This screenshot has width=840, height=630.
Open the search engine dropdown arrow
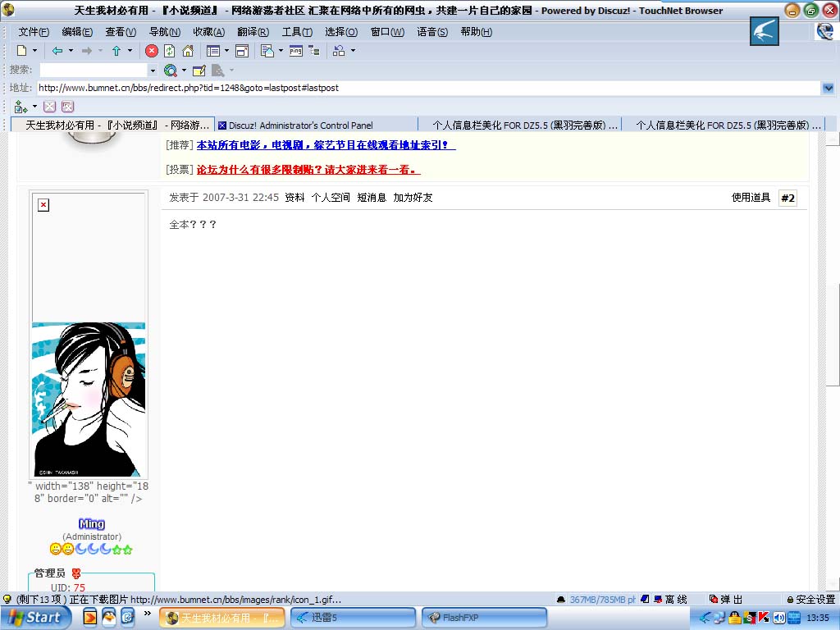185,71
